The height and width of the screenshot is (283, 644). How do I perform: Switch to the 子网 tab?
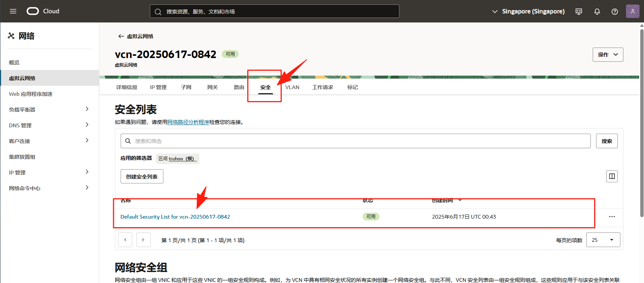tap(186, 87)
